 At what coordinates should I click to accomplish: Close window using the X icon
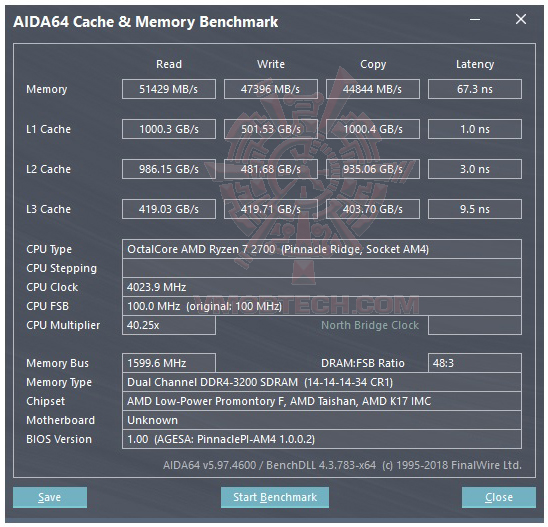point(521,19)
